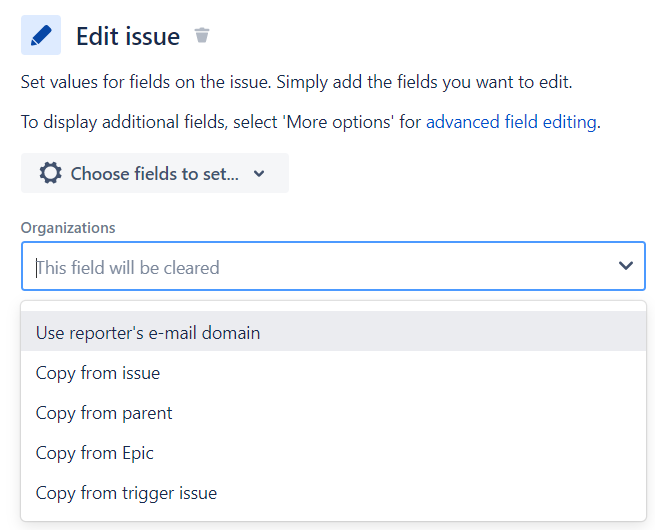
Task: Click the gear icon on Choose fields
Action: pos(51,173)
